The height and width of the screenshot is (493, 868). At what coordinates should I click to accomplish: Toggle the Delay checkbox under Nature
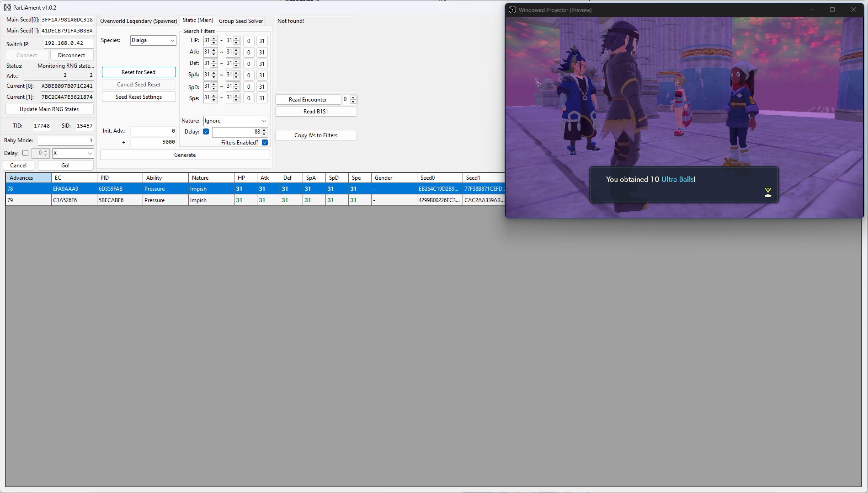(x=206, y=132)
